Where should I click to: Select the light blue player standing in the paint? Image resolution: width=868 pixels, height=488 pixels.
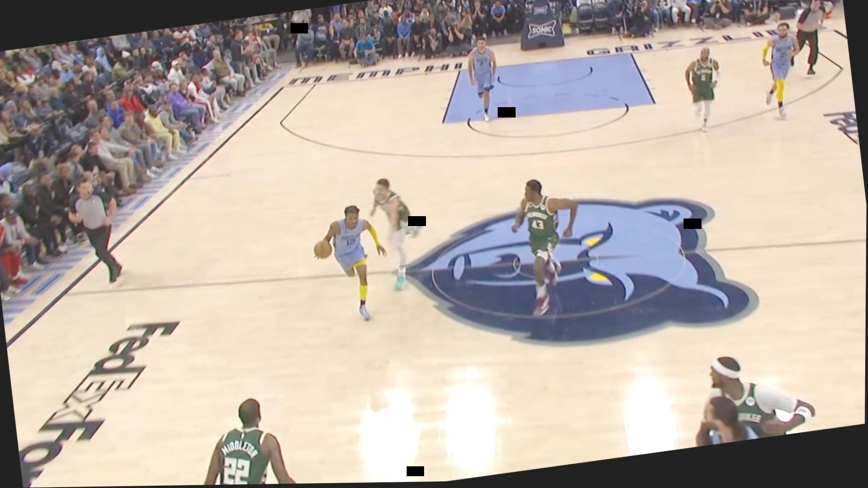tap(482, 76)
